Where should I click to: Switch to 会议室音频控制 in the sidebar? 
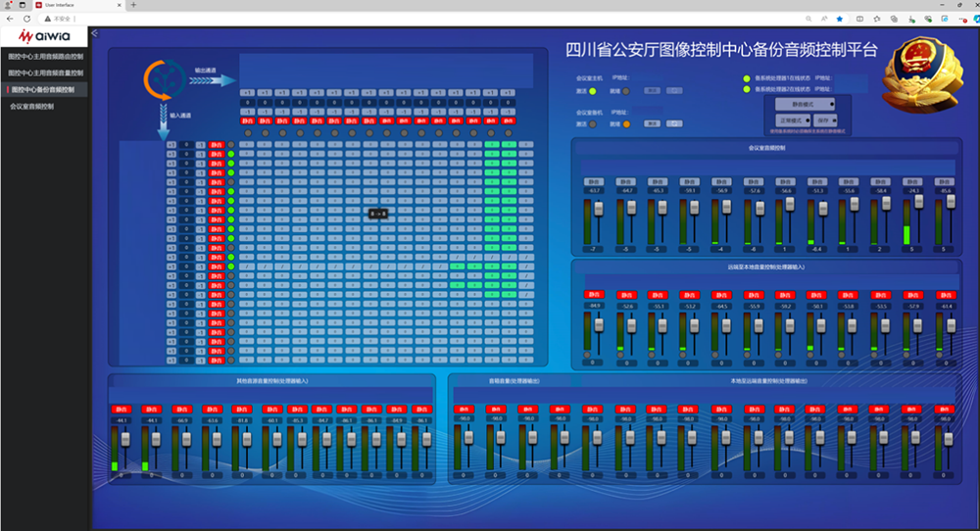[32, 106]
